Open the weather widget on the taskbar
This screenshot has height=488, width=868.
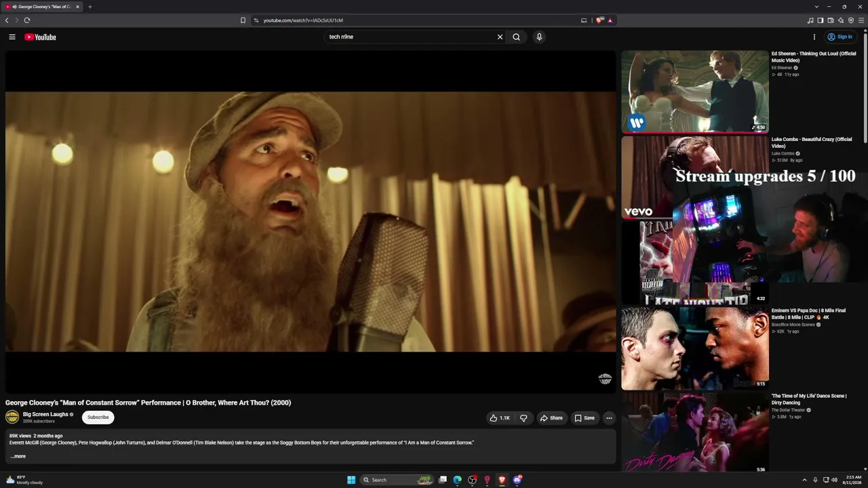pyautogui.click(x=25, y=480)
